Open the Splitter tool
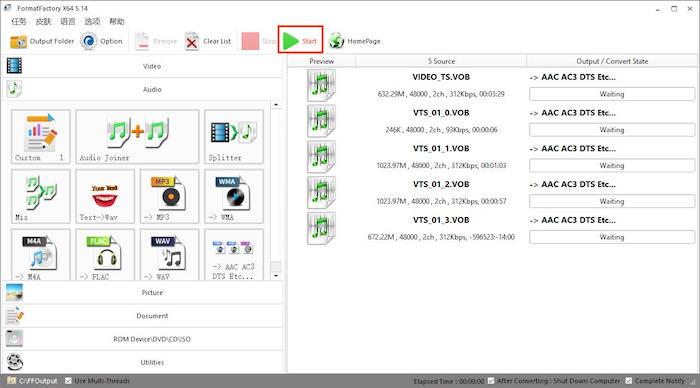Screen dimensions: 700x388 coord(234,137)
